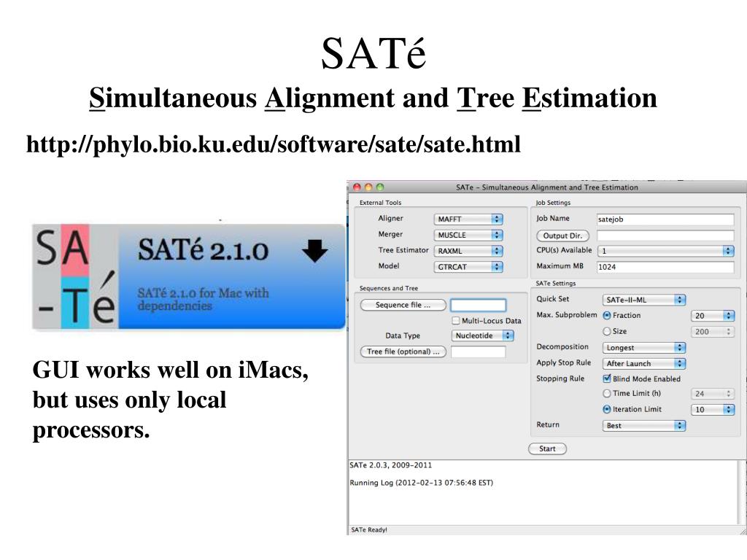This screenshot has width=747, height=560.
Task: Click the yellow minimize window button
Action: pyautogui.click(x=368, y=187)
